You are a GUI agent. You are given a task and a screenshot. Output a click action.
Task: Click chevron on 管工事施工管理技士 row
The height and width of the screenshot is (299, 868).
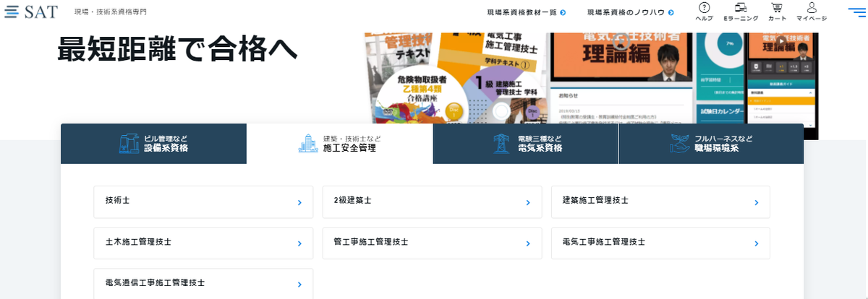coord(528,244)
